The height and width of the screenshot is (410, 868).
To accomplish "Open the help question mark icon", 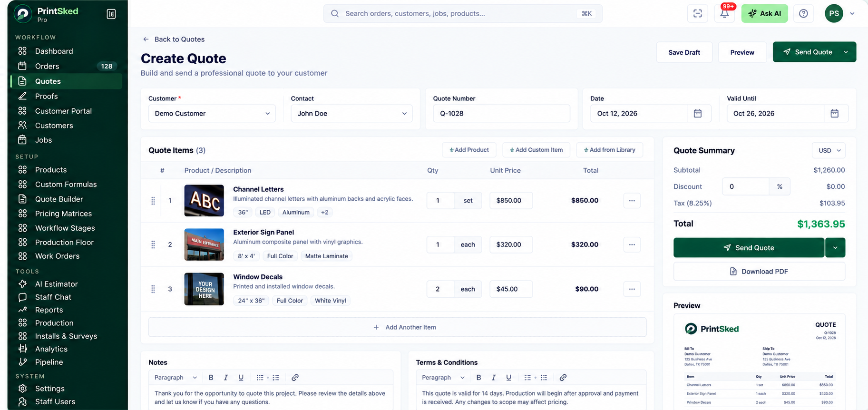I will click(x=803, y=14).
